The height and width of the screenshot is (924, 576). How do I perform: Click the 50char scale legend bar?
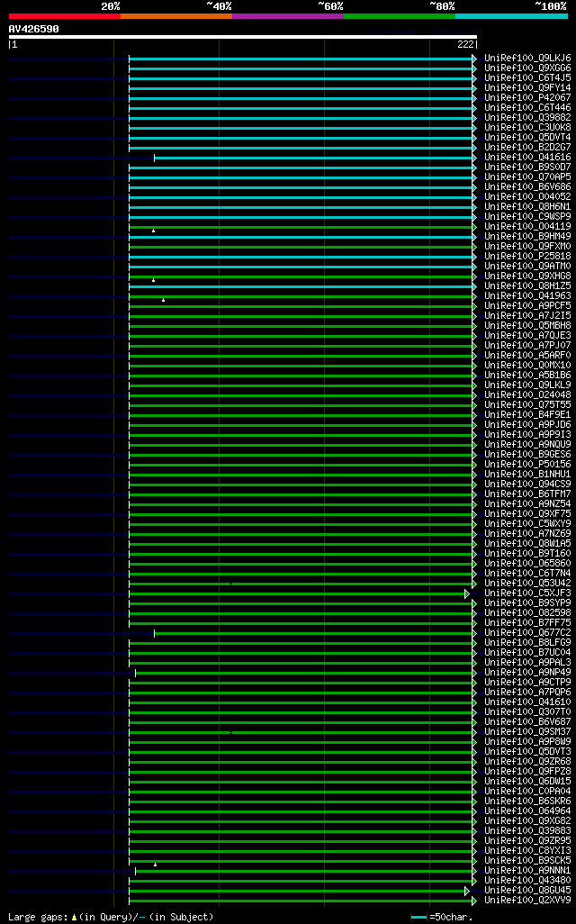coord(418,918)
